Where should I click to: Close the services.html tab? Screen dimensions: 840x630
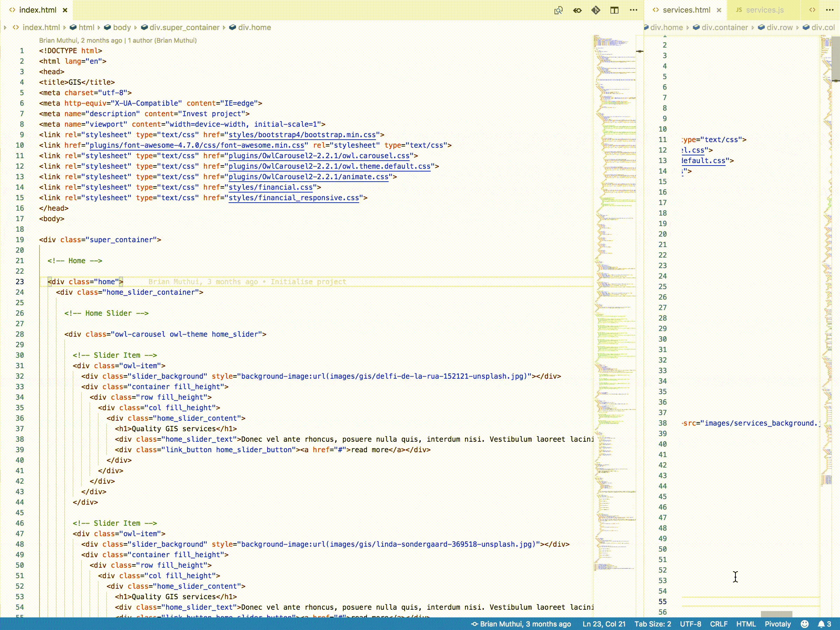point(719,10)
